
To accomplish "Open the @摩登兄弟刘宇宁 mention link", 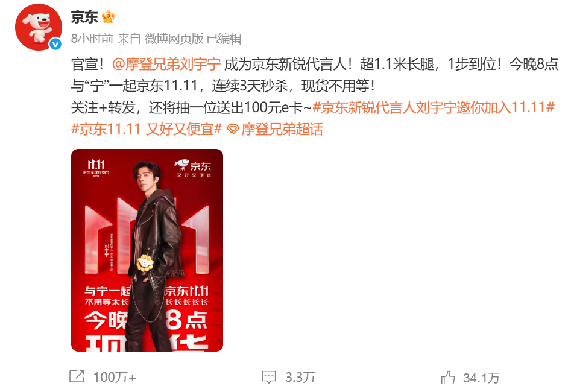I will (166, 65).
